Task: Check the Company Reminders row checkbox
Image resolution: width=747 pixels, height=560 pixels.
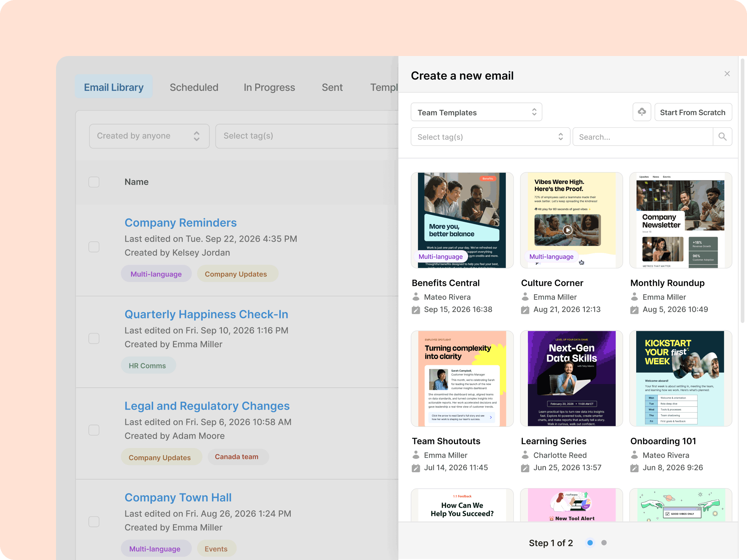Action: [94, 247]
